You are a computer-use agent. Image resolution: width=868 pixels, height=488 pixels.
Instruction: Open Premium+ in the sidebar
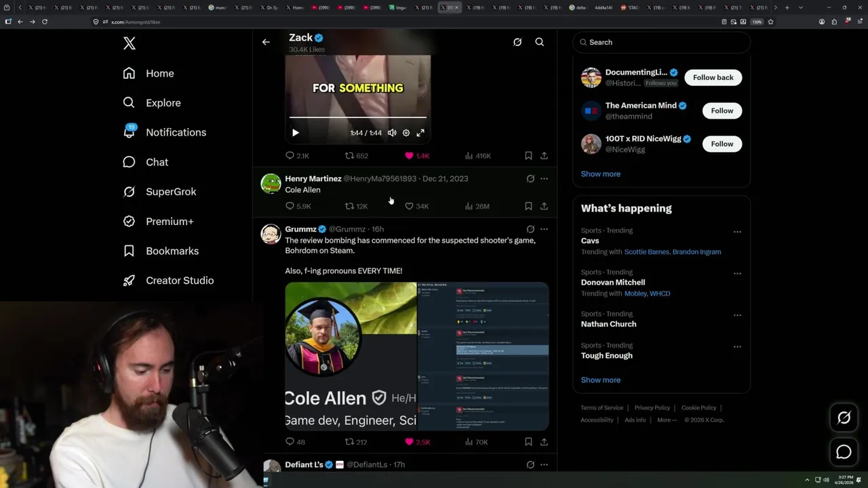click(x=158, y=221)
